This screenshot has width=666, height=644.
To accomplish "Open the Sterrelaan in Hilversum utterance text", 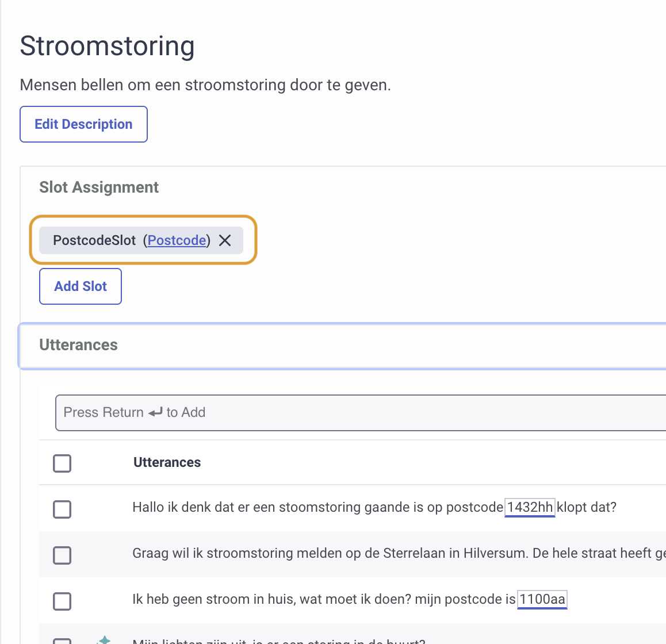I will [x=397, y=553].
